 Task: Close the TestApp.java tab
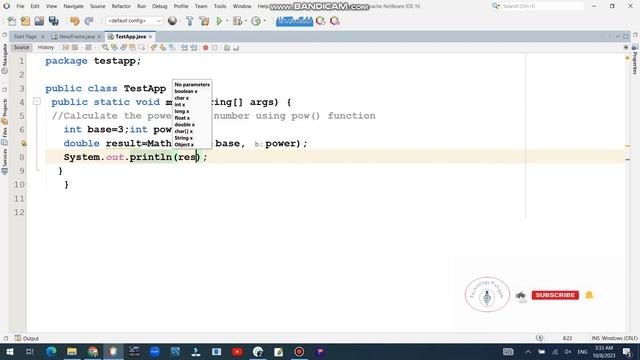pyautogui.click(x=151, y=37)
